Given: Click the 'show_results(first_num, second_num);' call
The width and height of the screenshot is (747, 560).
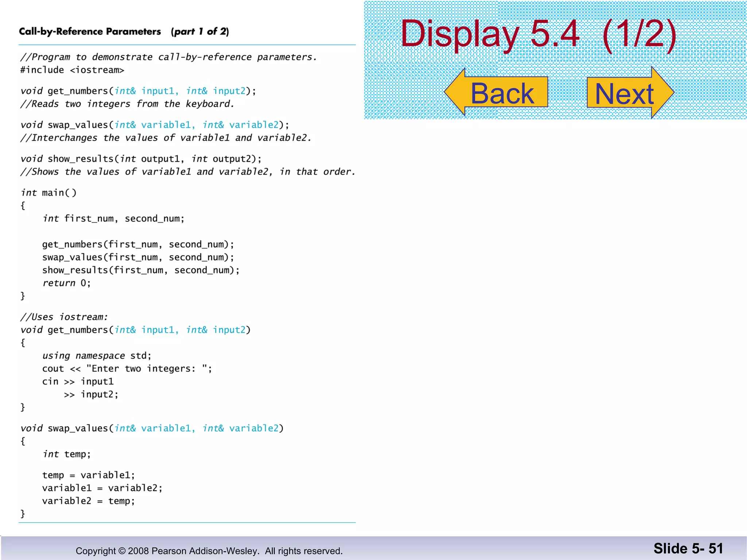Looking at the screenshot, I should 141,271.
